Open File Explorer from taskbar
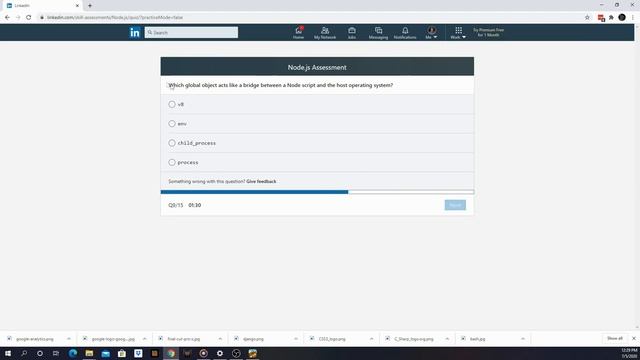 (x=89, y=353)
